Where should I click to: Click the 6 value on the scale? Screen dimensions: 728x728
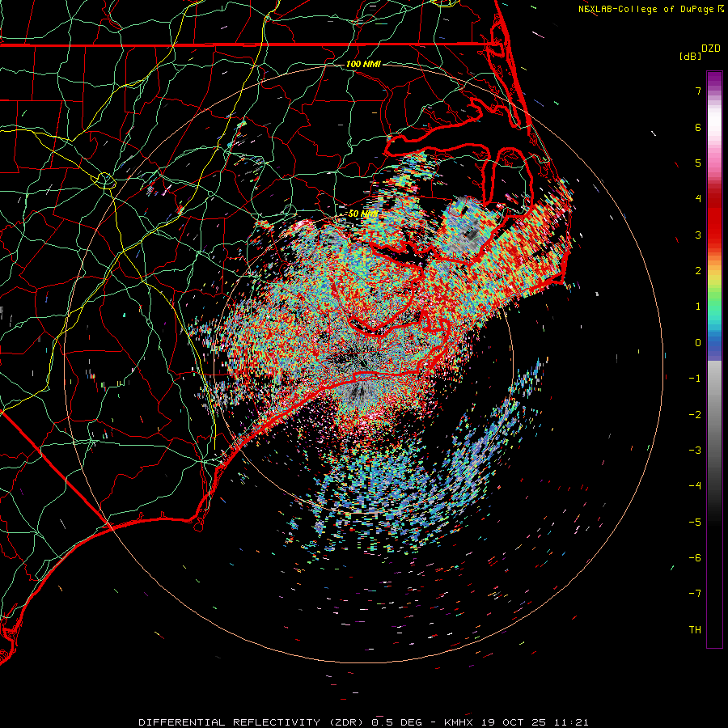click(698, 127)
